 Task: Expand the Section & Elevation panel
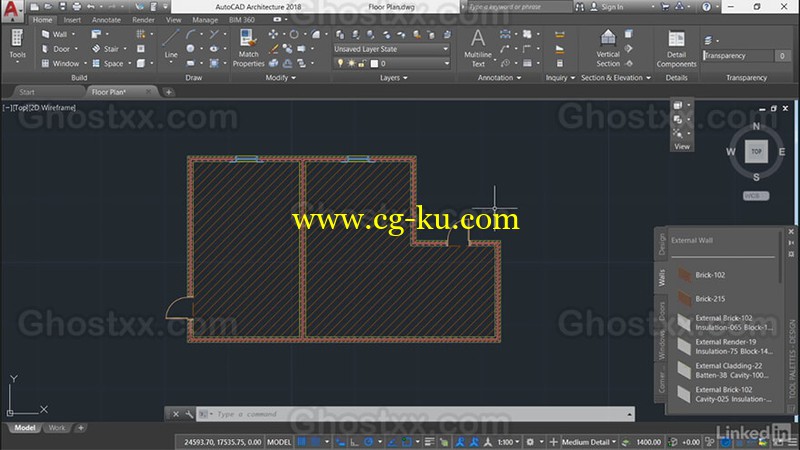616,78
